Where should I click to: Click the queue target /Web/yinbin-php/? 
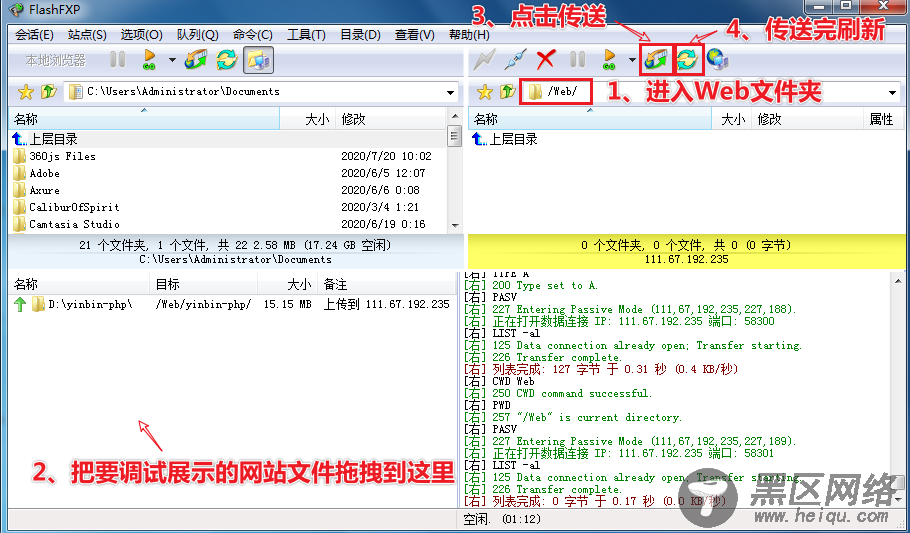click(x=203, y=304)
